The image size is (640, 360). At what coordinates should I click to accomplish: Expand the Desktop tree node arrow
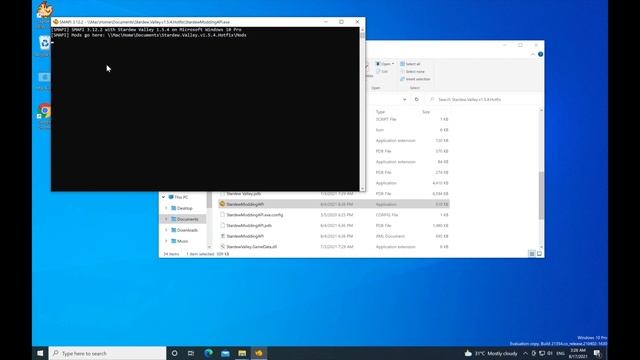166,208
